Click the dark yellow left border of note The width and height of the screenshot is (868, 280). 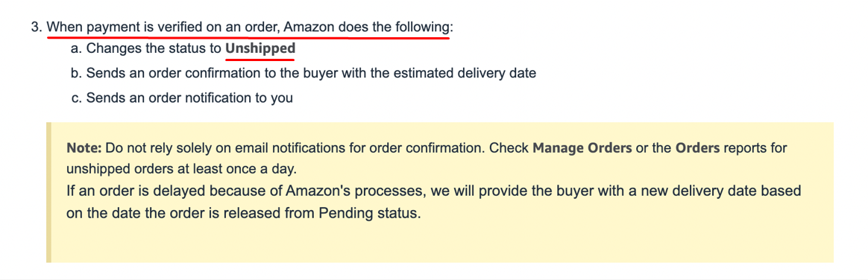coord(48,192)
